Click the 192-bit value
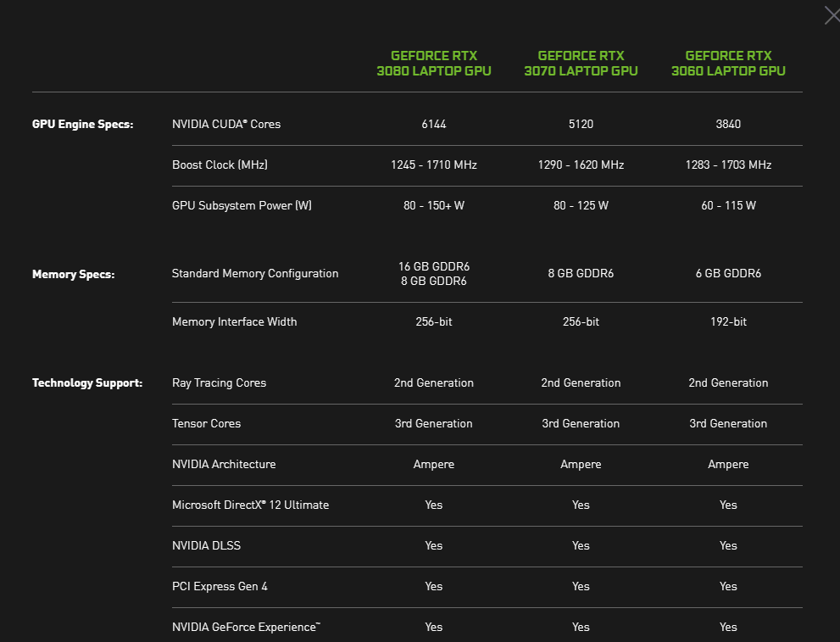The image size is (840, 642). tap(728, 321)
